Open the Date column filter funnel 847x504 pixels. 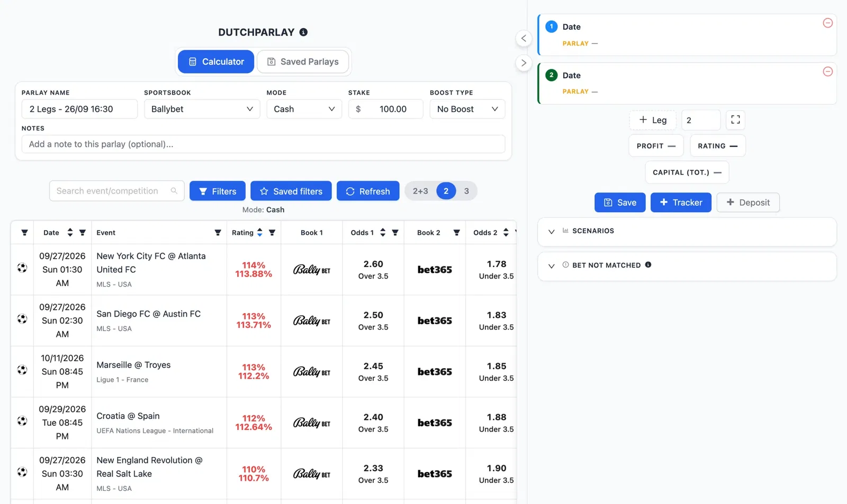(x=83, y=233)
